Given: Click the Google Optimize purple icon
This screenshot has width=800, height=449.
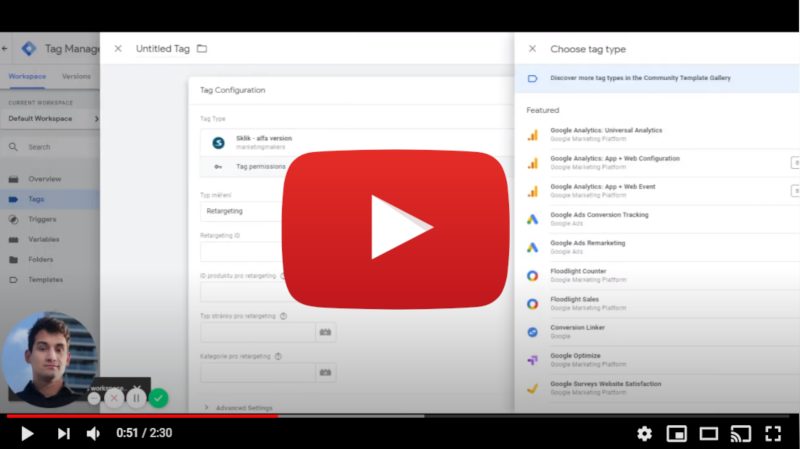Looking at the screenshot, I should tap(532, 360).
